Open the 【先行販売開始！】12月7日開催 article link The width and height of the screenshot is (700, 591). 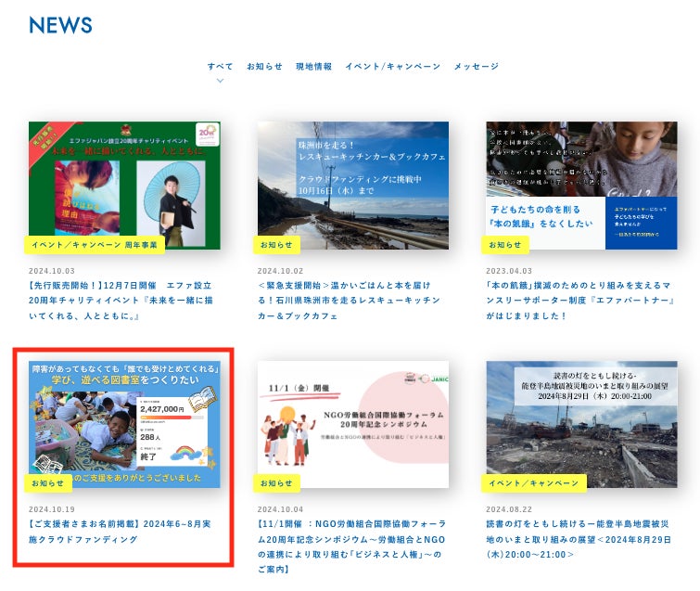(x=122, y=301)
